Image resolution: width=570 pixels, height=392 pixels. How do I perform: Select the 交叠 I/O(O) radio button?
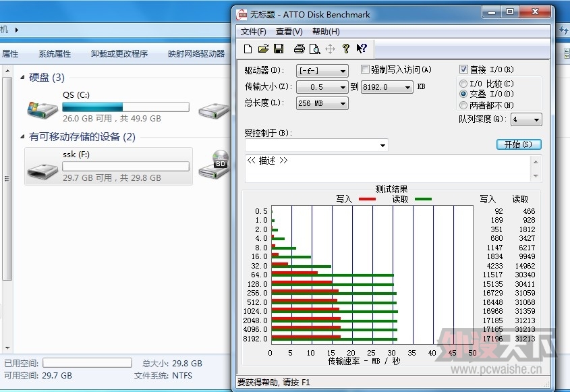463,94
